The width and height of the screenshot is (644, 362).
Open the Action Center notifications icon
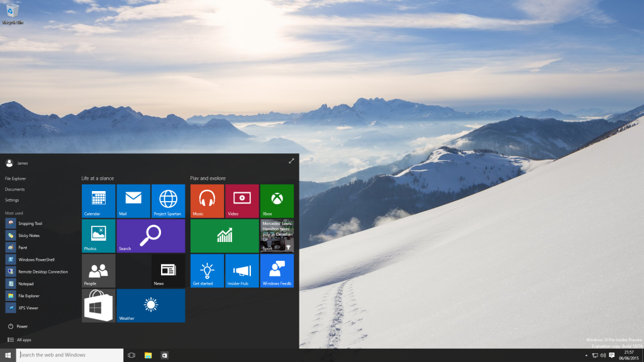click(611, 356)
